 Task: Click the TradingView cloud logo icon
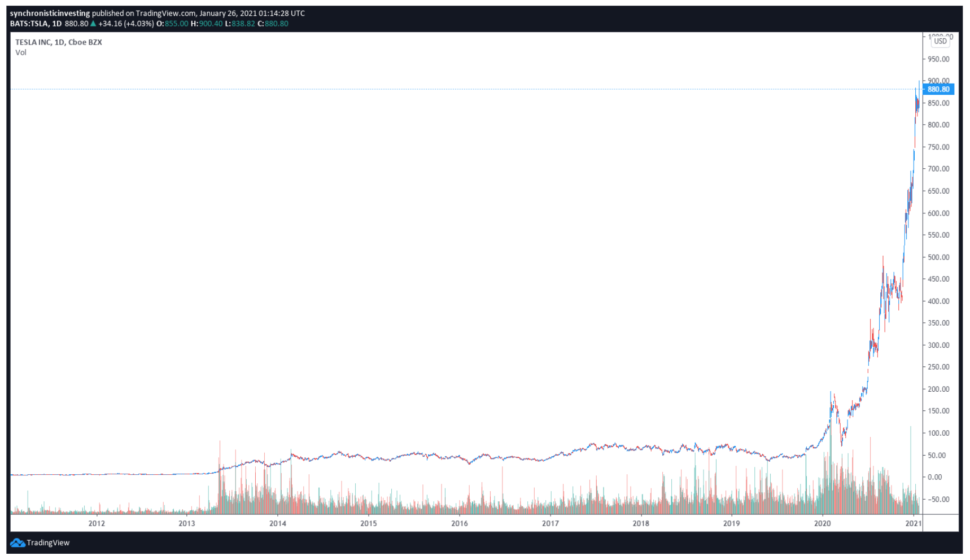(18, 542)
